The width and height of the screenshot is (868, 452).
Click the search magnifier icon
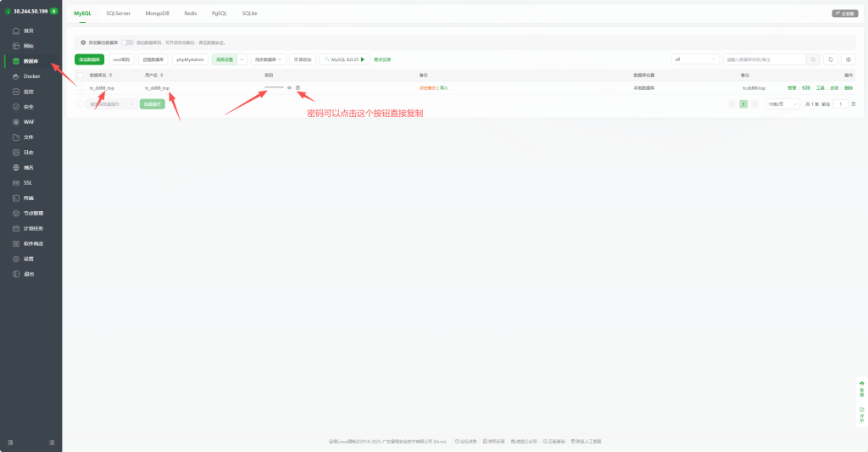pos(814,59)
